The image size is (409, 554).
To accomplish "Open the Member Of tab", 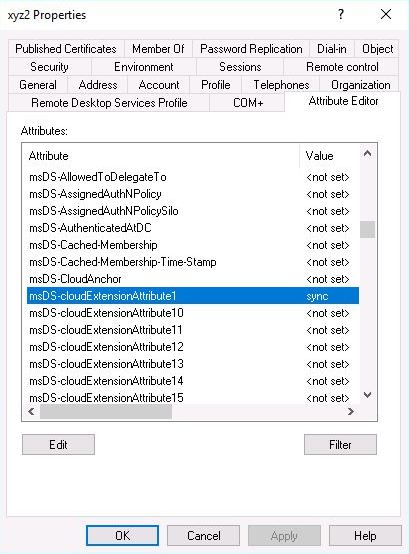I will [x=158, y=49].
